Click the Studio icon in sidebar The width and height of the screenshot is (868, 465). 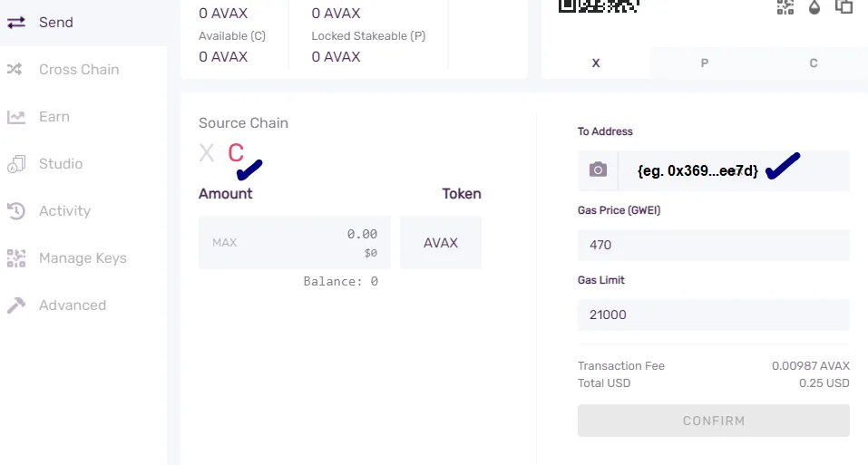click(x=16, y=164)
